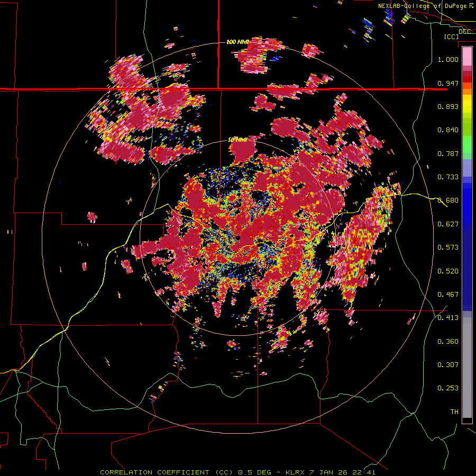Click the 0.520 color scale value

tap(448, 271)
